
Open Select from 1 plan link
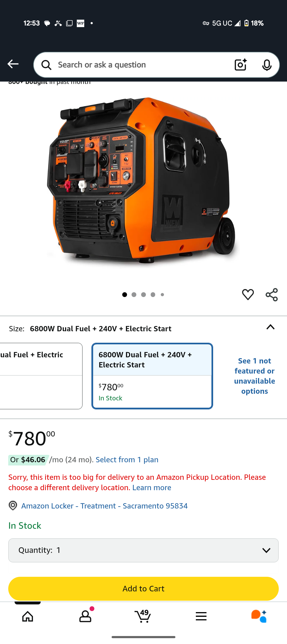(x=127, y=460)
